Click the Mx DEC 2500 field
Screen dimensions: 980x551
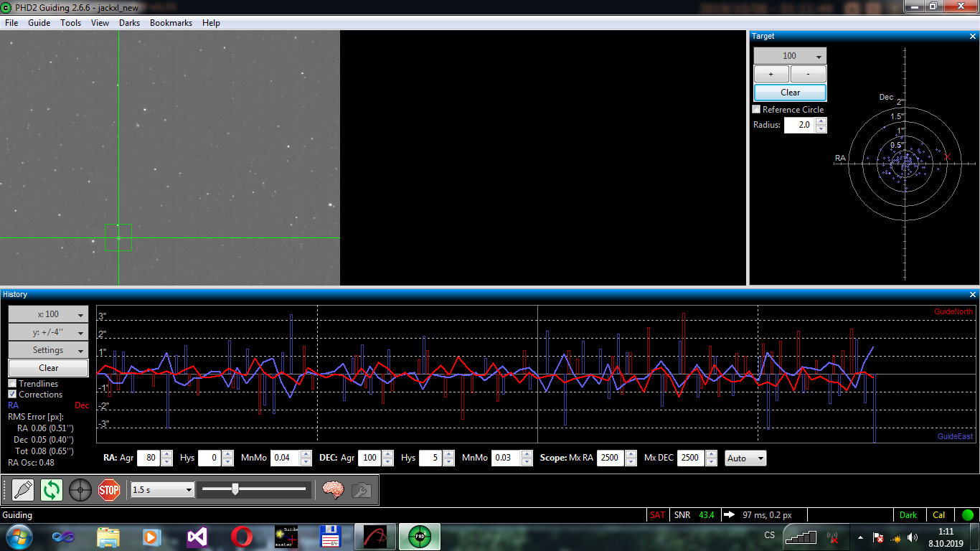[x=691, y=458]
